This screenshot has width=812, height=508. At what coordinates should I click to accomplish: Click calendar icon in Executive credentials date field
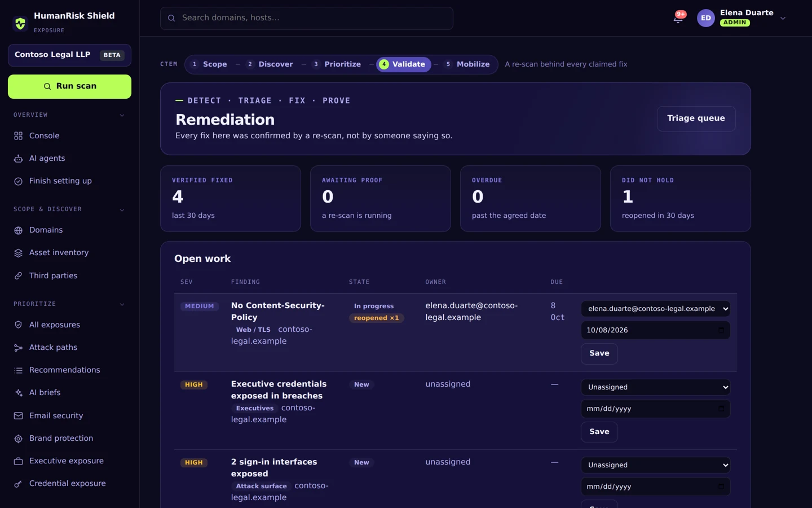pyautogui.click(x=721, y=409)
